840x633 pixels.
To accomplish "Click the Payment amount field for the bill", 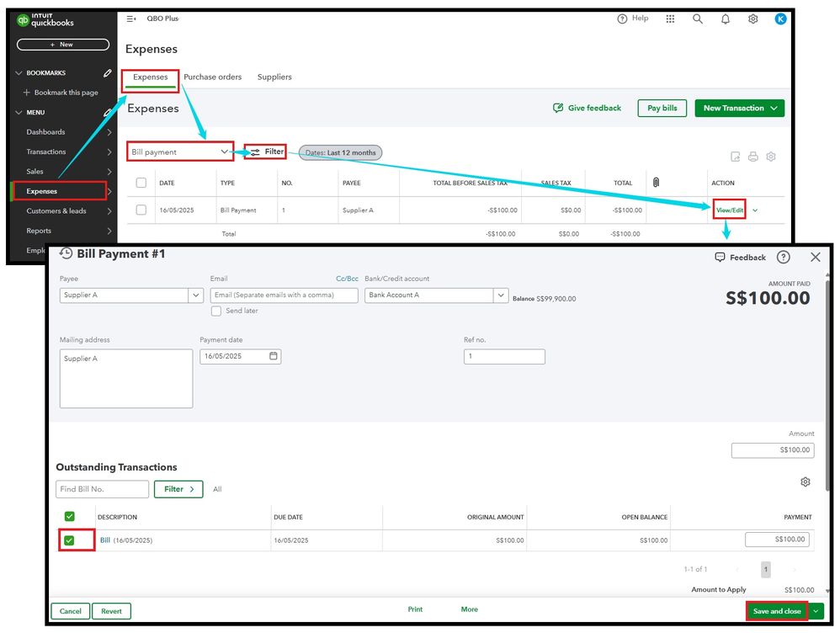I will pos(778,540).
